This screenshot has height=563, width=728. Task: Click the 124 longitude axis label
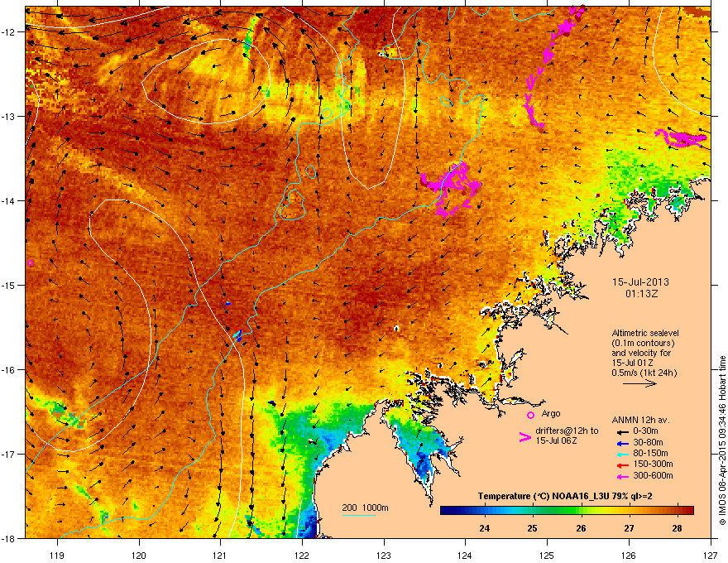(465, 555)
